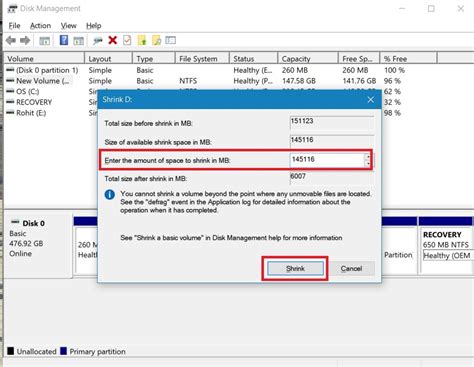Screen dimensions: 474x367
Task: Sort by the % Free column header
Action: [x=408, y=59]
